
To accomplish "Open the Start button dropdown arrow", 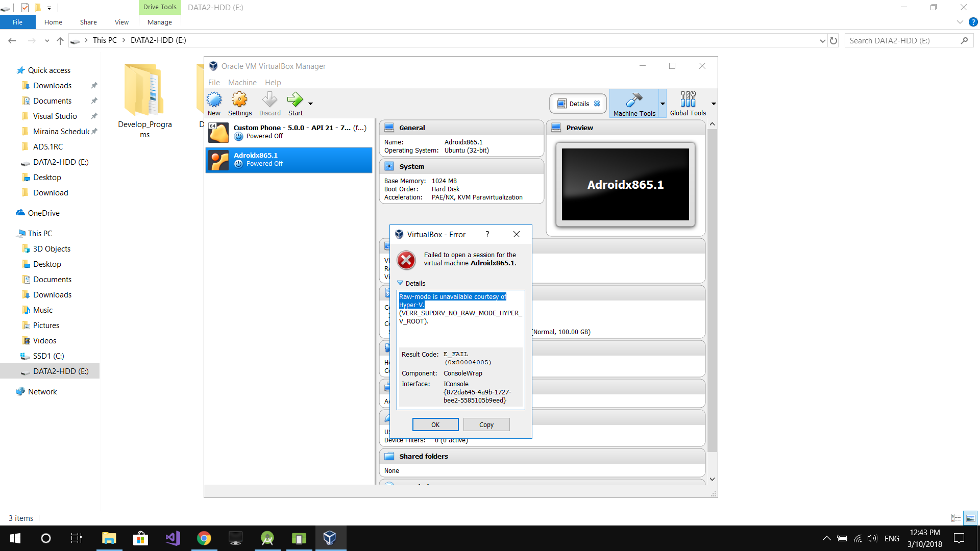I will coord(310,104).
